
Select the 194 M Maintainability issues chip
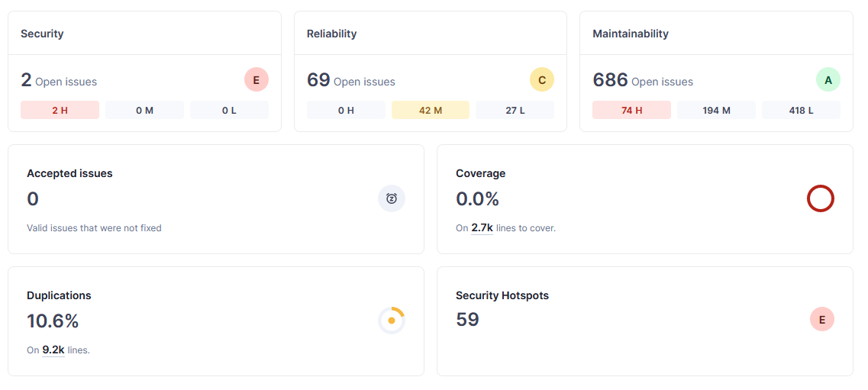[716, 111]
